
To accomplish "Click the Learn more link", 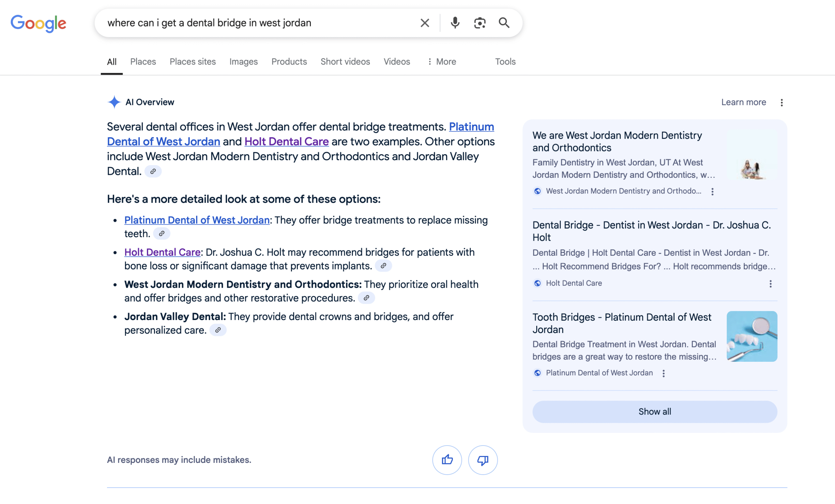I will click(743, 102).
